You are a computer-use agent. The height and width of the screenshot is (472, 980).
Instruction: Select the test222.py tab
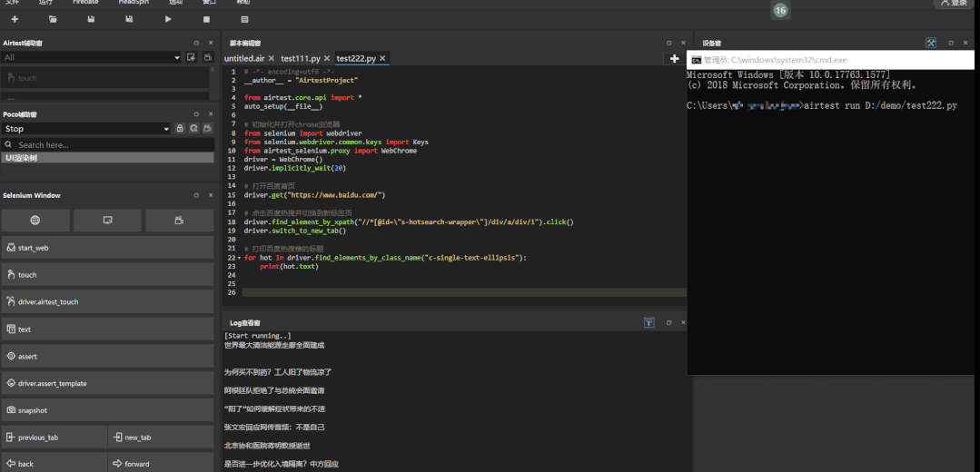(356, 58)
